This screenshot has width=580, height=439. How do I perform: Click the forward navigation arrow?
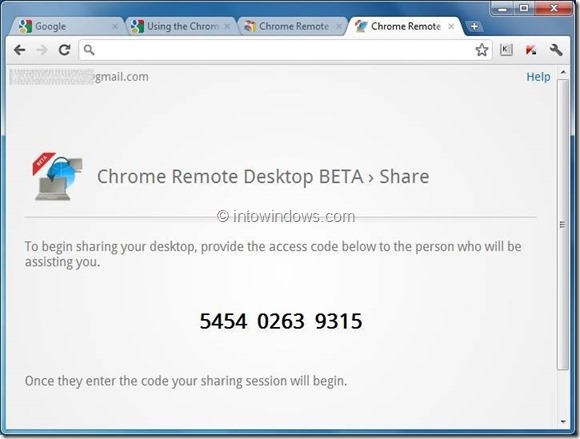(x=42, y=50)
